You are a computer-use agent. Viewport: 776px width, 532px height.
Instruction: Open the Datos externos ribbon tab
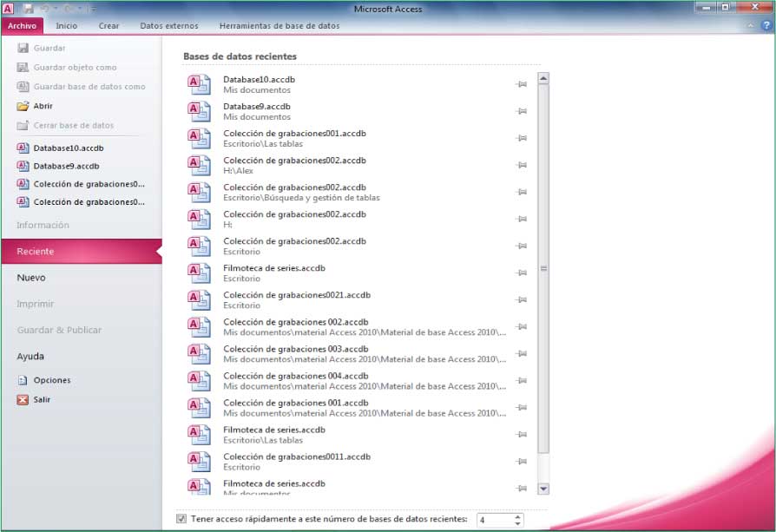(168, 26)
